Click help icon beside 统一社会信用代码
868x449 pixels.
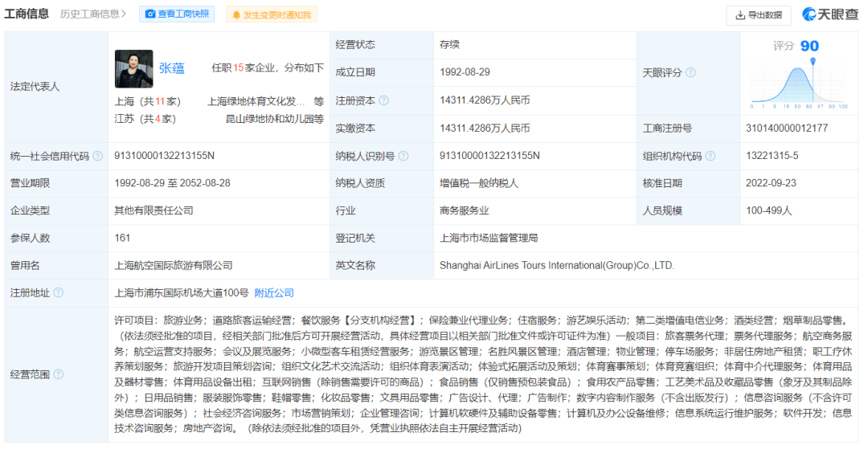[x=97, y=156]
